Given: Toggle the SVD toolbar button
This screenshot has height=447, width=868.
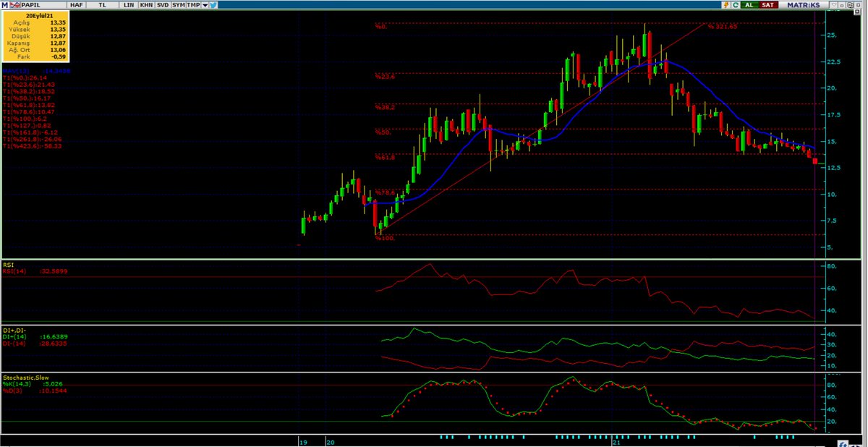Looking at the screenshot, I should tap(163, 4).
